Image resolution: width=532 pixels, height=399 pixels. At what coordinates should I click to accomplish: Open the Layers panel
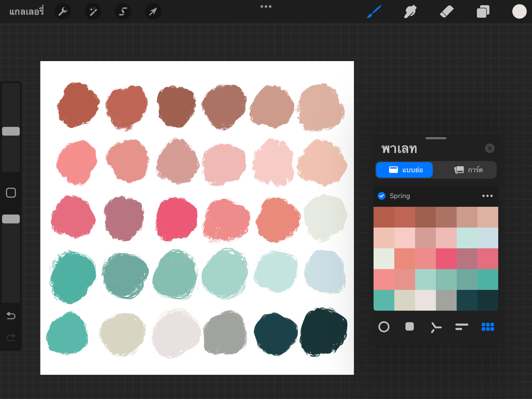[x=483, y=11]
